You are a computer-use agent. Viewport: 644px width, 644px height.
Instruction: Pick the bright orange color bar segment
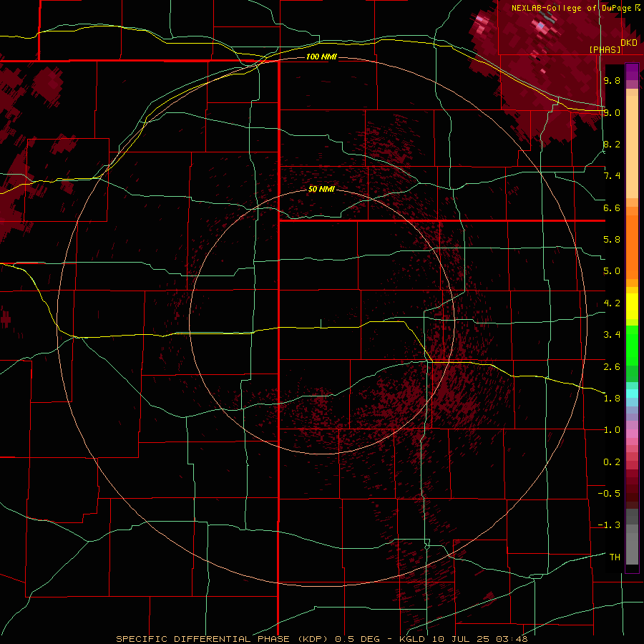point(632,248)
